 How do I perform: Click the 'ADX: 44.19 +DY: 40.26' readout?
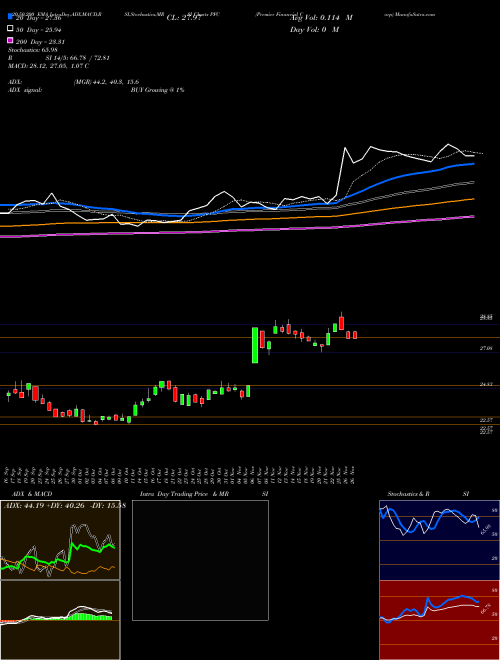pos(44,506)
